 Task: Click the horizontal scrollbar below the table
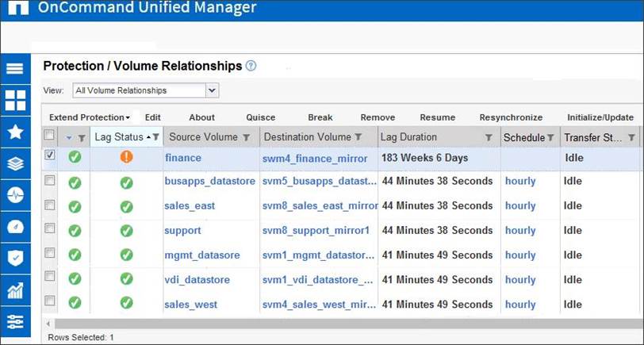point(341,324)
